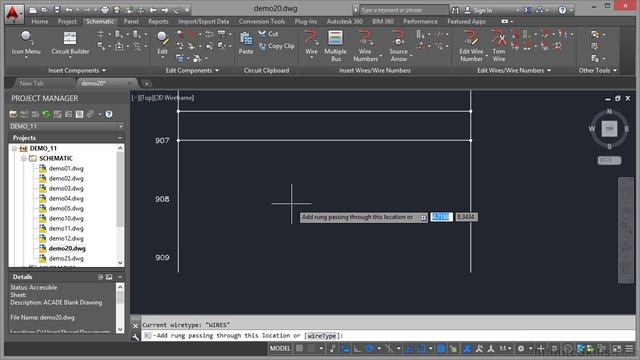The height and width of the screenshot is (360, 640).
Task: Click the workspace switching gear icon
Action: (521, 349)
